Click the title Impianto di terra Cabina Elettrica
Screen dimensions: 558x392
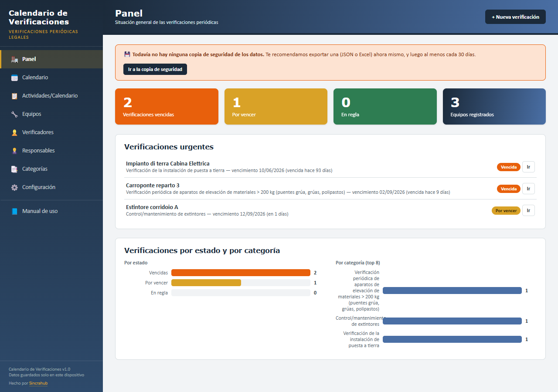168,163
